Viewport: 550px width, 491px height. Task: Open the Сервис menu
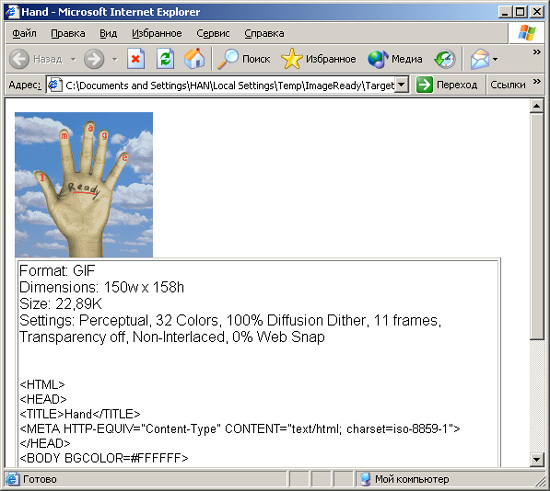213,33
